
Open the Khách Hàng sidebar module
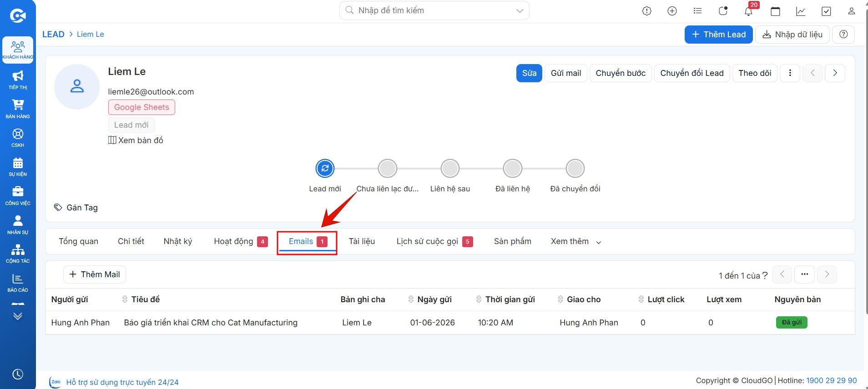tap(18, 50)
